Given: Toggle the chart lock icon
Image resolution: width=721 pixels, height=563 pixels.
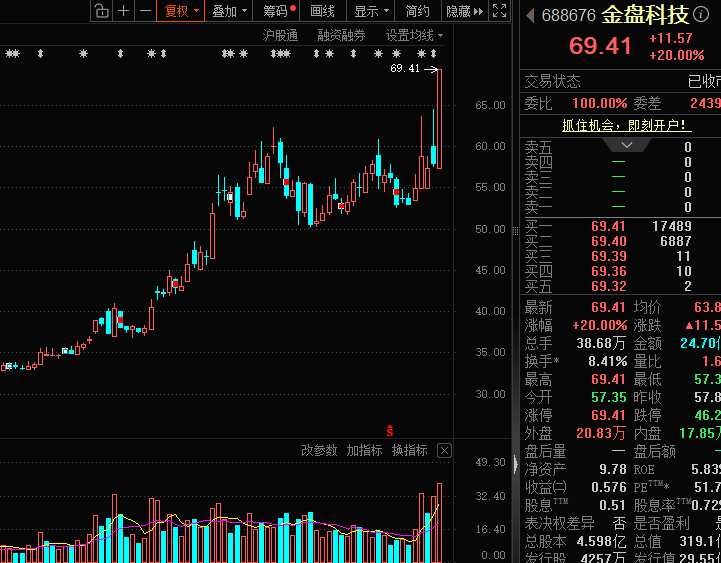Looking at the screenshot, I should click(102, 11).
